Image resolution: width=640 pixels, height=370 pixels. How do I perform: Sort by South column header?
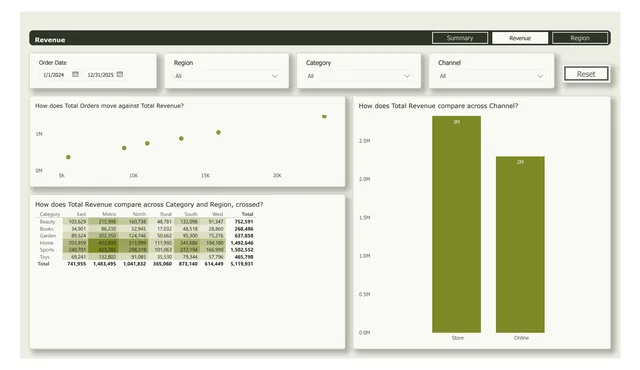191,214
